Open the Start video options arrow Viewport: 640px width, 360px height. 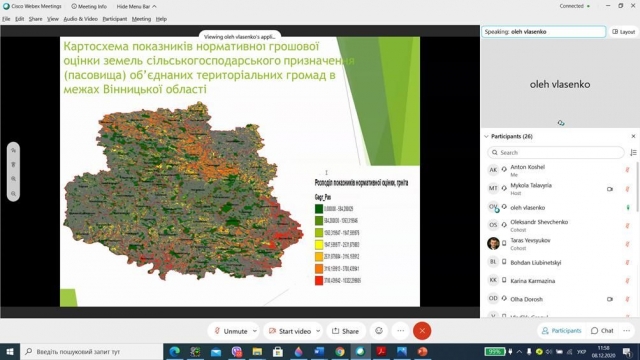[318, 331]
